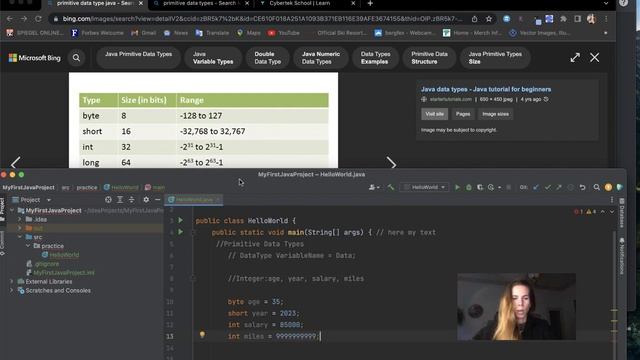
Task: Run with coverage icon in IntelliJ toolbar
Action: (480, 187)
